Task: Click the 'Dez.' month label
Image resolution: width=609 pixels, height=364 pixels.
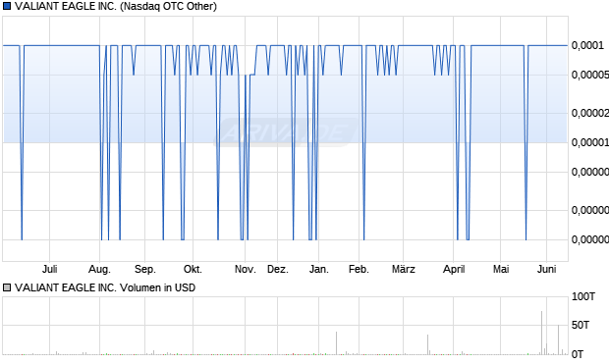Action: click(278, 269)
